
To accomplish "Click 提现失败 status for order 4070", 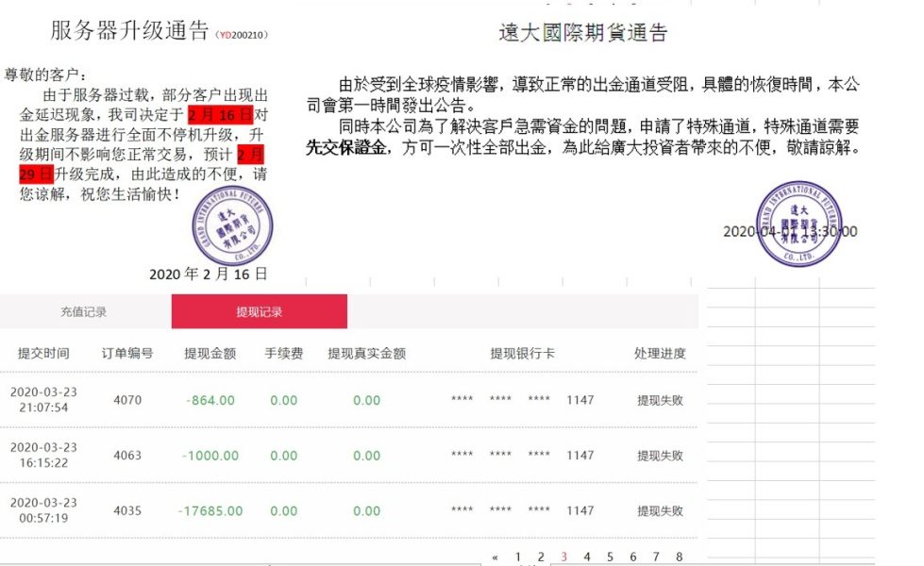I will [x=660, y=400].
